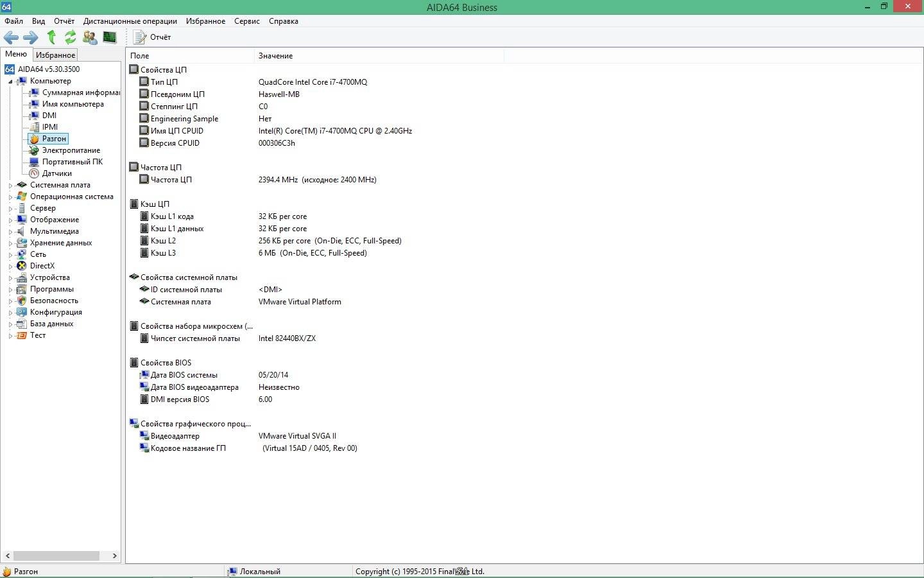Click the Отчёт report toolbar button
Screen dimensions: 924x578
tap(152, 37)
